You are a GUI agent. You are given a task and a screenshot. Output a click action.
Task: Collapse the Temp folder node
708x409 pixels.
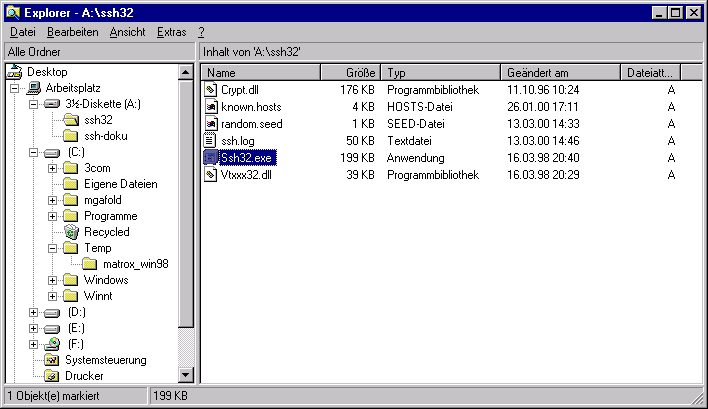[52, 248]
